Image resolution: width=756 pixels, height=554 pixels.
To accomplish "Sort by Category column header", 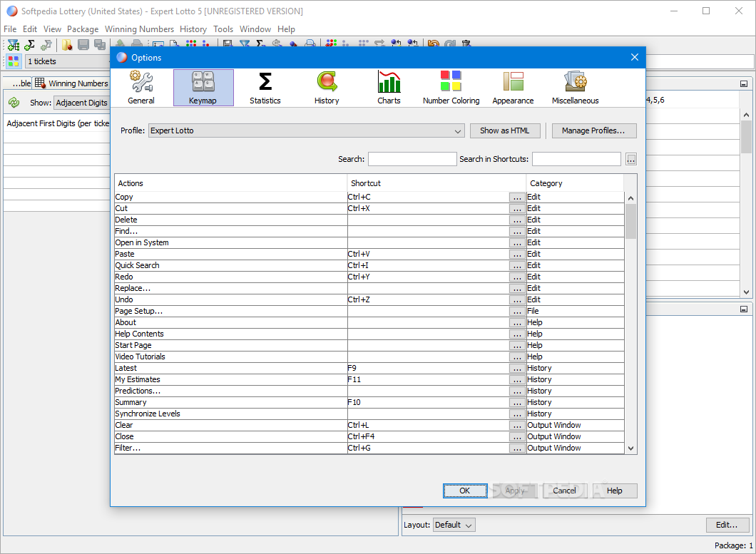I will point(575,183).
